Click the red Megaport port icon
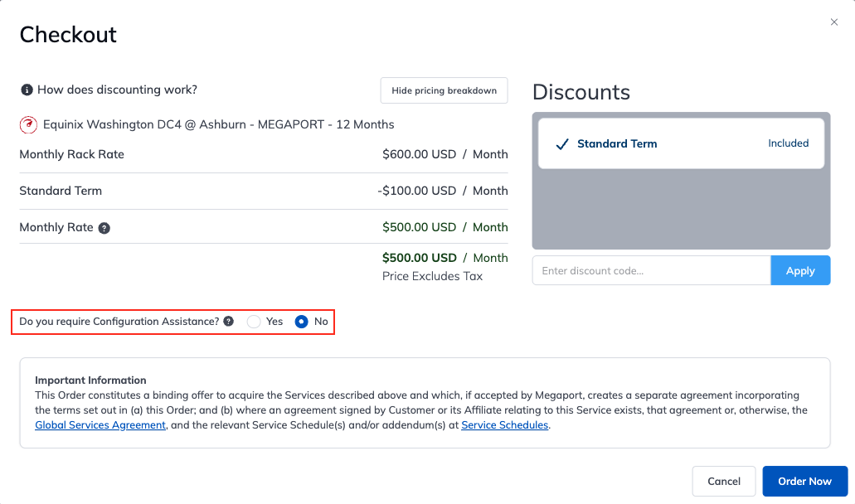The width and height of the screenshot is (855, 504). coord(28,125)
